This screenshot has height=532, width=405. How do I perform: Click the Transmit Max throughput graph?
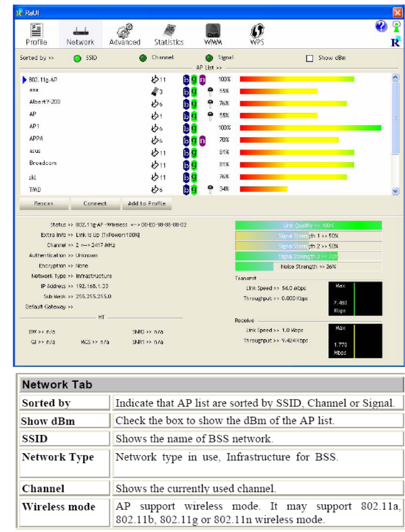pyautogui.click(x=355, y=299)
